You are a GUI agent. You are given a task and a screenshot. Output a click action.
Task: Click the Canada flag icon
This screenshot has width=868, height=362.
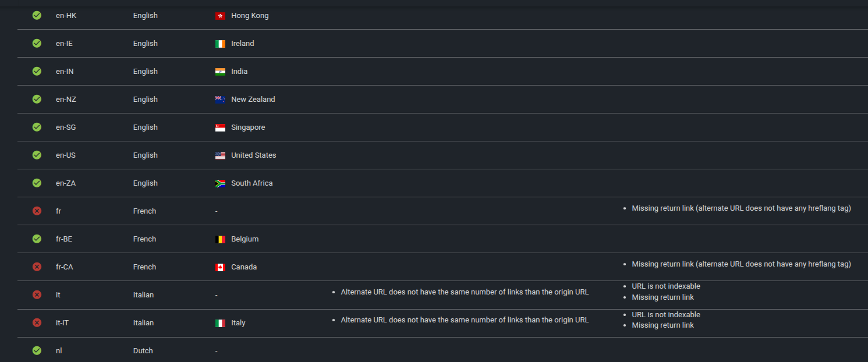point(220,267)
